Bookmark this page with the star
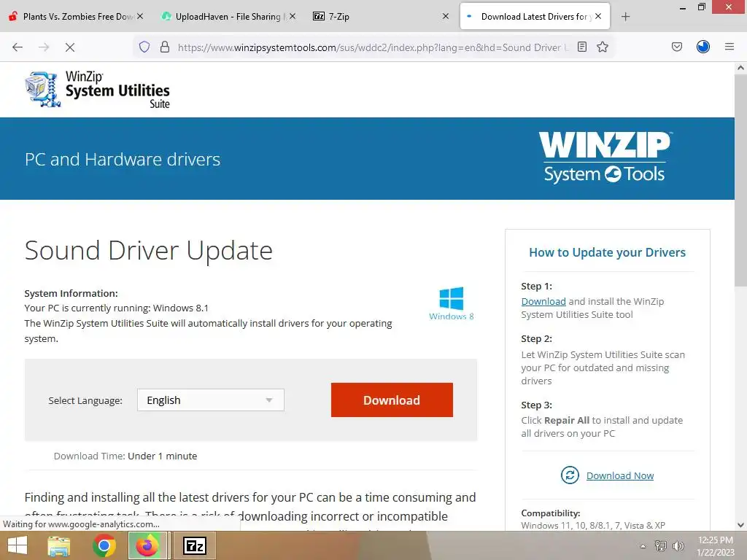747x560 pixels. tap(603, 47)
